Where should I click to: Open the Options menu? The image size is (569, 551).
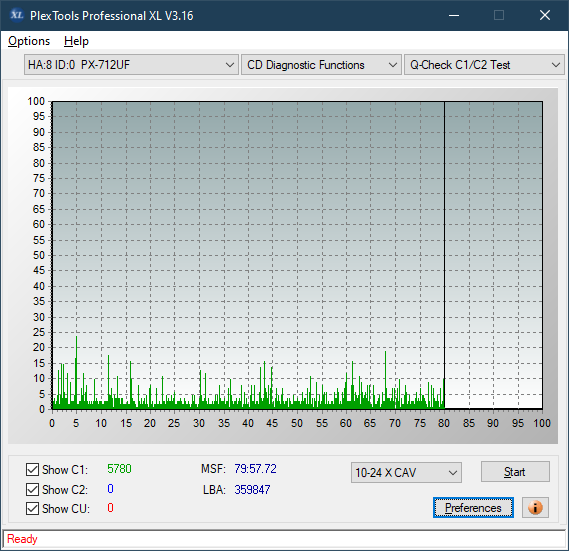pos(29,41)
